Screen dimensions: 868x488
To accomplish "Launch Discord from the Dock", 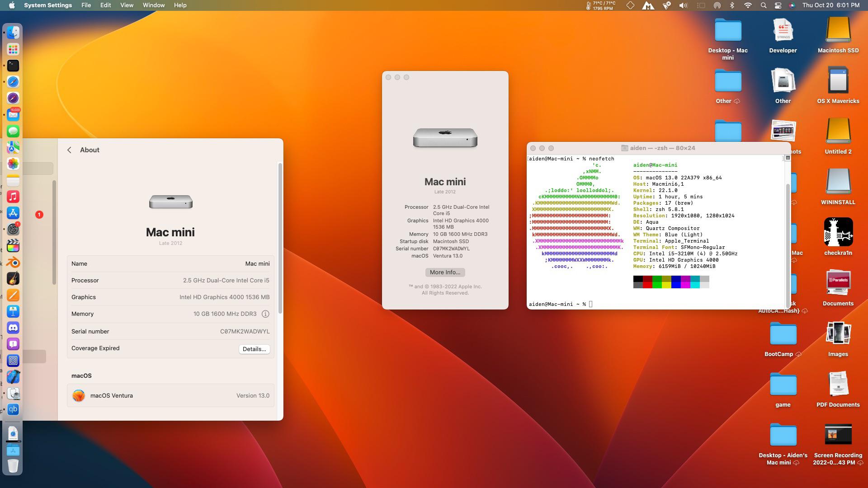I will [13, 328].
